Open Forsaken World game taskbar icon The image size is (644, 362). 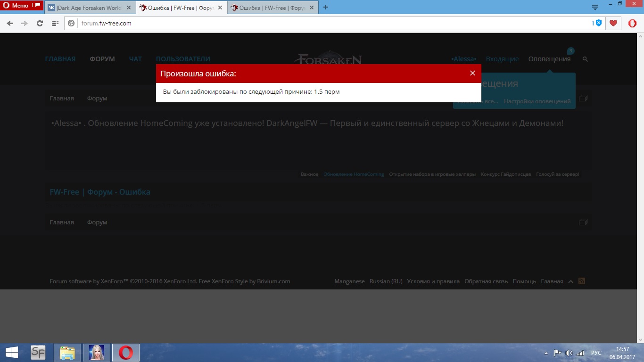[x=97, y=353]
